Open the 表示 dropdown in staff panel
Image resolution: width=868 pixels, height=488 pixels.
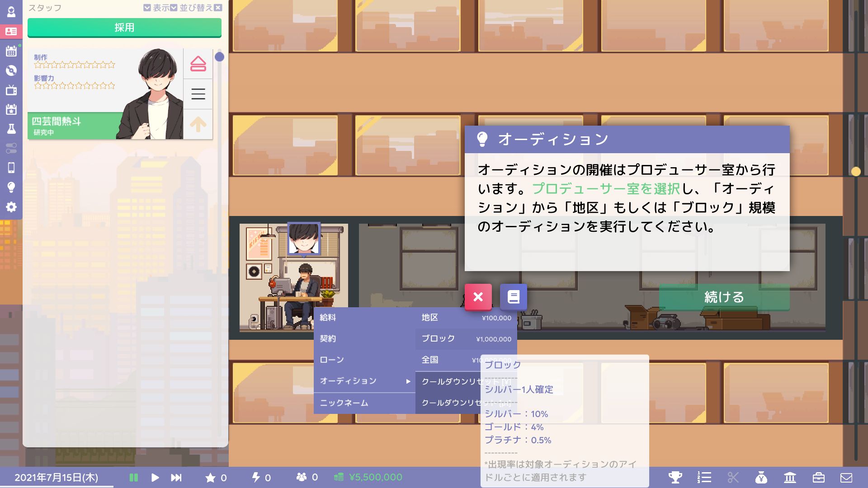(x=157, y=8)
